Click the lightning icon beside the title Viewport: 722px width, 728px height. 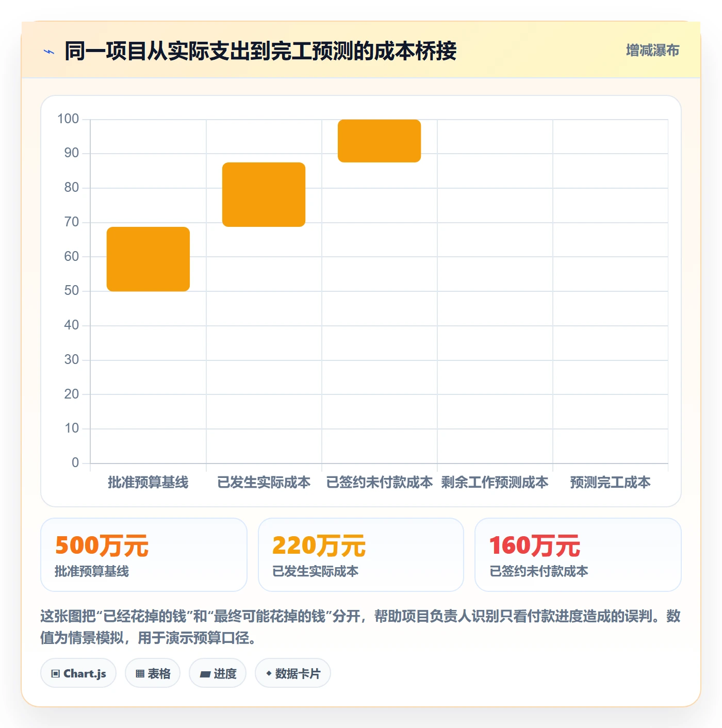[49, 52]
